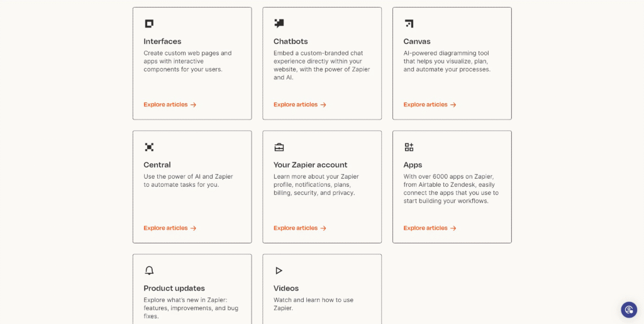644x324 pixels.
Task: Click the Videos play icon
Action: (279, 271)
